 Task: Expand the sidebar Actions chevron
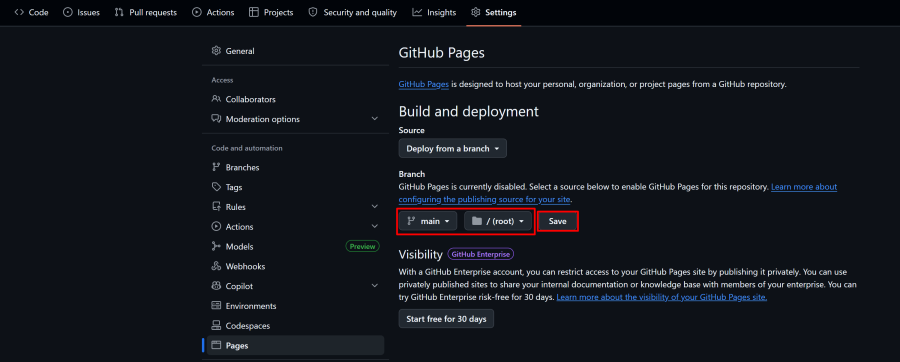pos(375,227)
